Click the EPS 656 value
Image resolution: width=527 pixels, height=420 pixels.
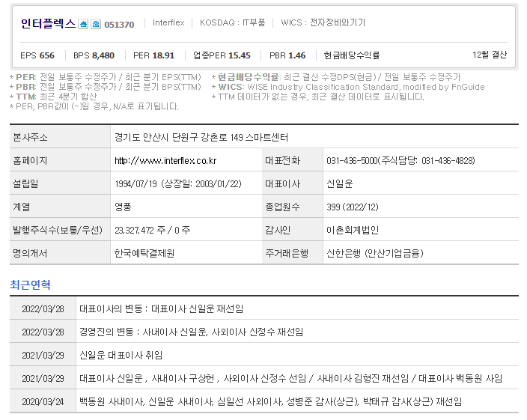click(x=37, y=55)
